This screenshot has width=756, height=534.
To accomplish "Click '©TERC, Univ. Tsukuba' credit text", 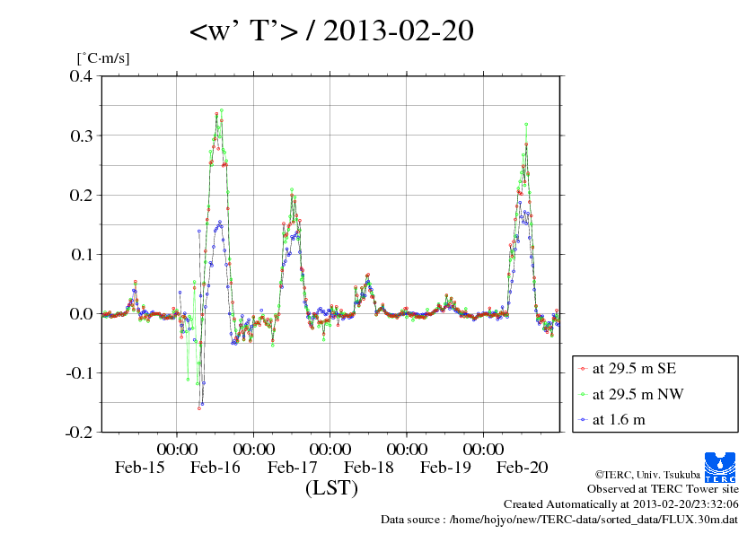I will click(x=647, y=474).
